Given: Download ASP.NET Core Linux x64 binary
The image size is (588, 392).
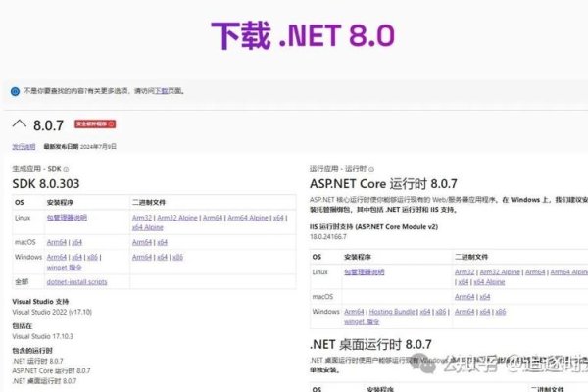Looking at the screenshot, I should point(464,282).
